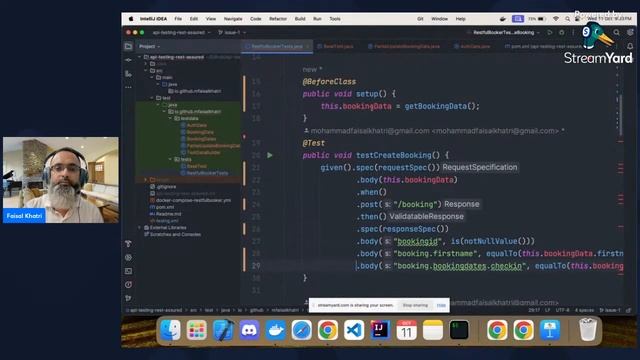640x360 pixels.
Task: Click the editor vertical scrollbar
Action: click(620, 116)
